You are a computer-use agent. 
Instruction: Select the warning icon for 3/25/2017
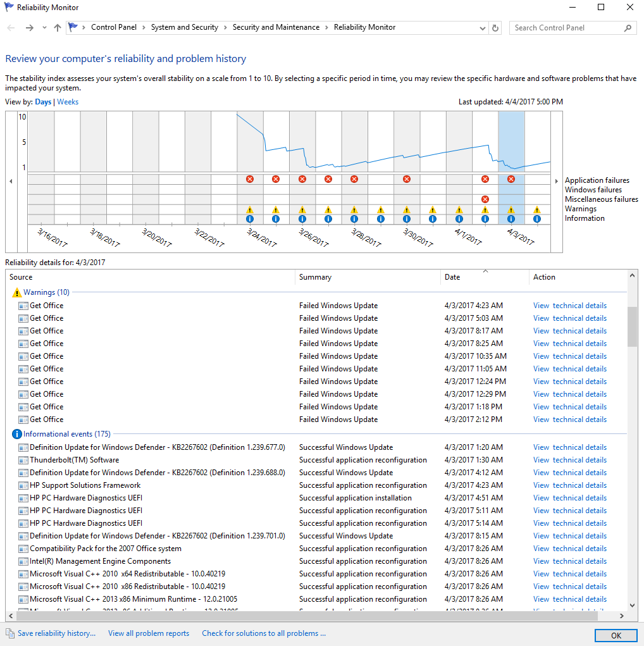(276, 209)
